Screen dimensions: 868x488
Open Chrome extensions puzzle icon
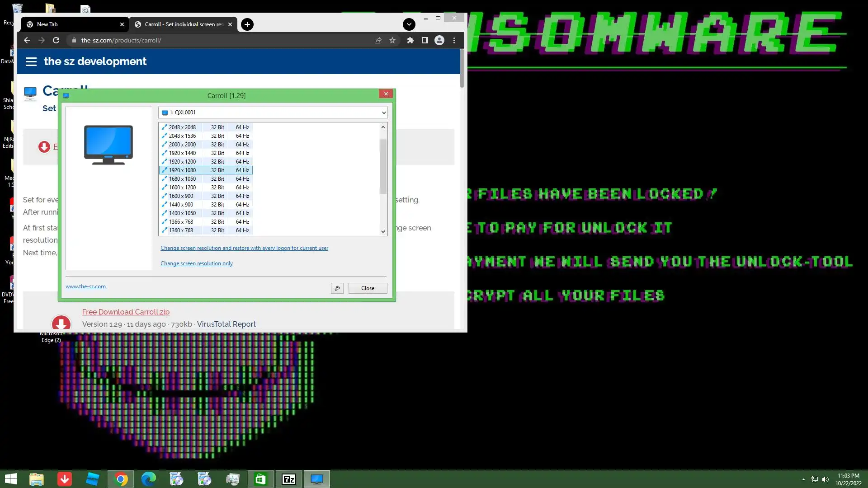pos(410,40)
